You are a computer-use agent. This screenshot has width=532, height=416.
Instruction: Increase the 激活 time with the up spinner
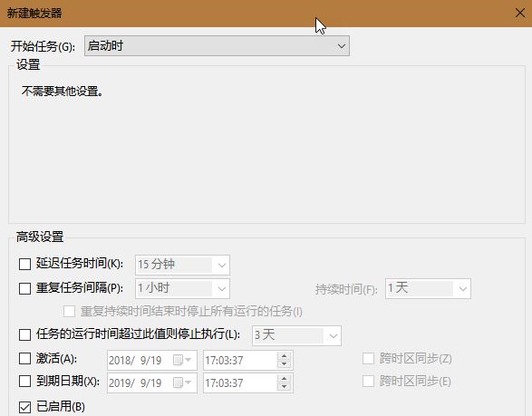pos(284,356)
